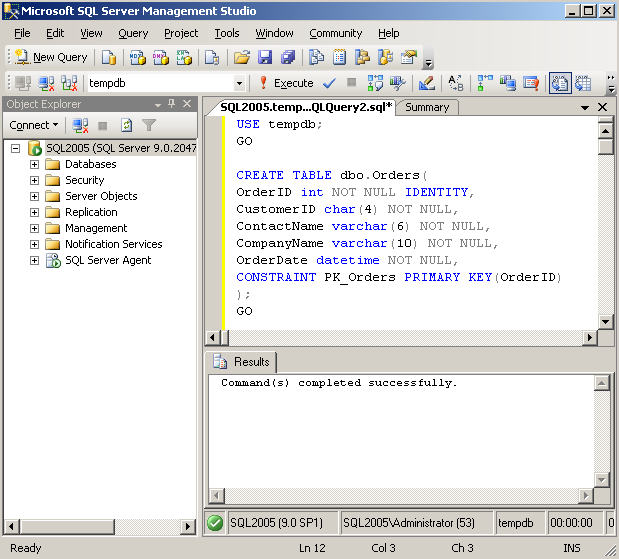Parse the query with the blue checkmark
This screenshot has height=559, width=619.
(329, 83)
